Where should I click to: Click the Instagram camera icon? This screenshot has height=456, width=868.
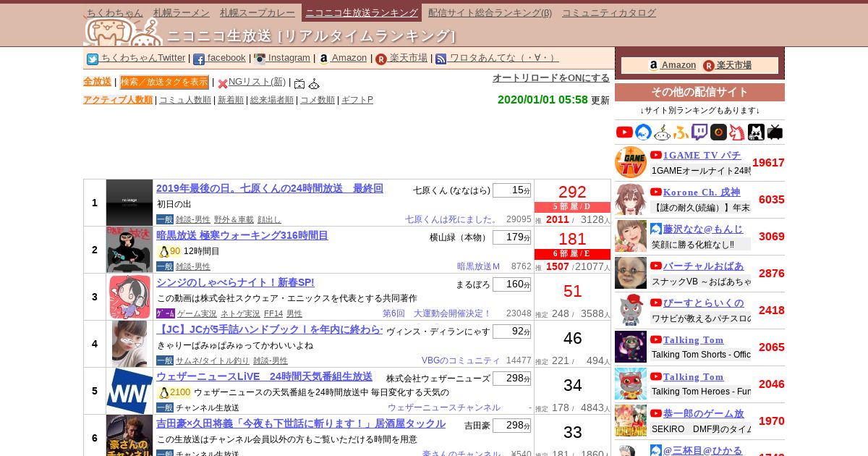[x=260, y=59]
